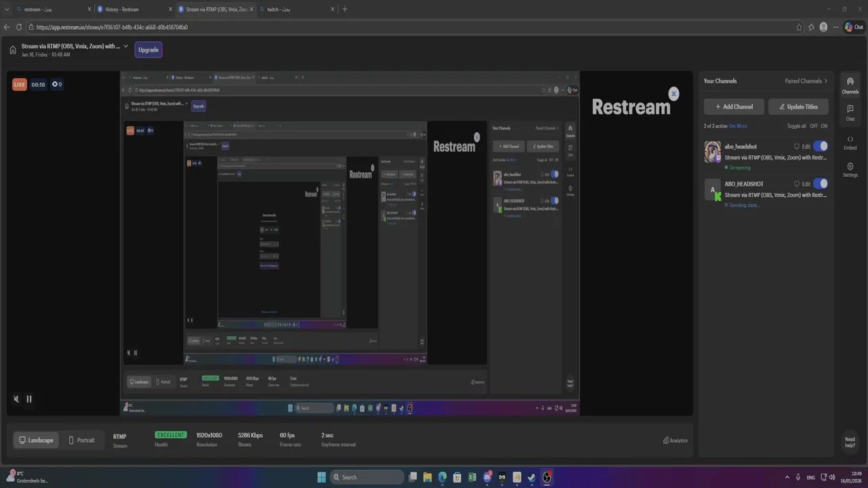Switch preview to Portrait orientation
Screen dimensions: 868x488
click(x=81, y=440)
